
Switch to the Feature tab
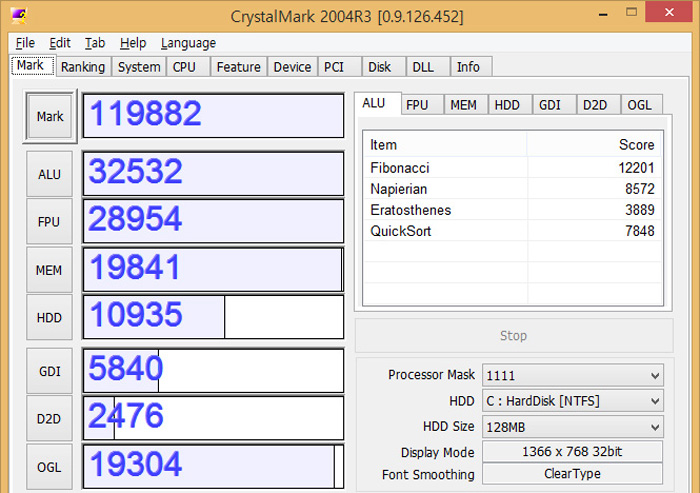point(239,67)
